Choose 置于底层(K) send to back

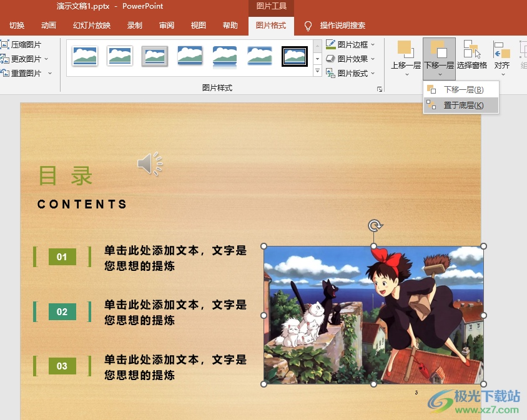(461, 105)
